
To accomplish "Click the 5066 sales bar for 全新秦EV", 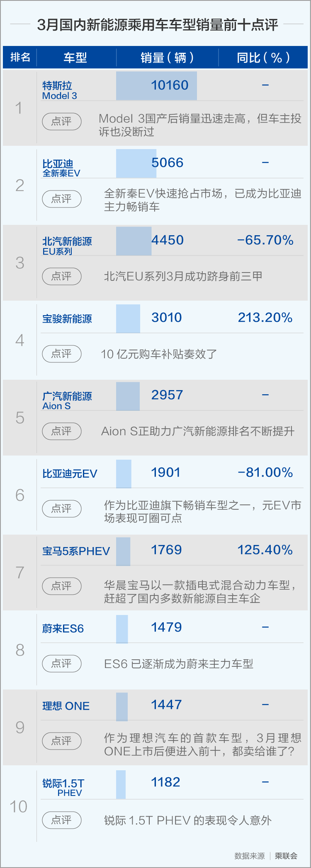I will click(x=136, y=164).
